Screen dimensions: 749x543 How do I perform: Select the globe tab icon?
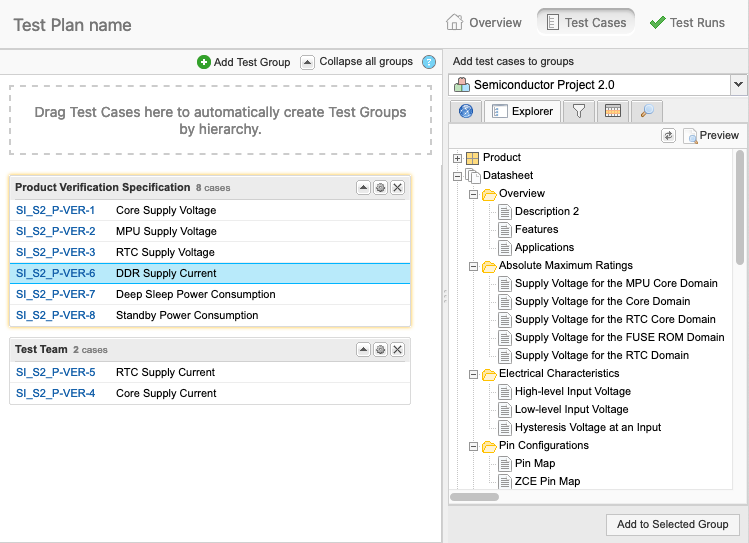click(x=466, y=111)
